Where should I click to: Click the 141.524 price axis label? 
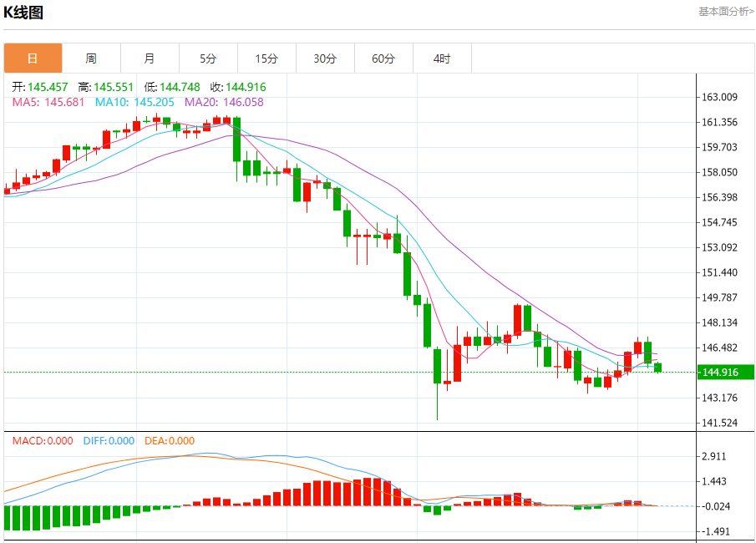[719, 423]
